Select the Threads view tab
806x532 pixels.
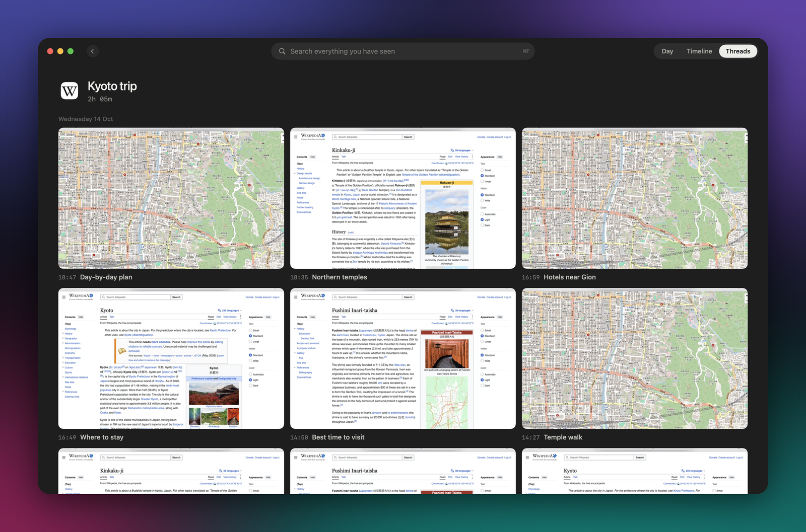tap(737, 51)
